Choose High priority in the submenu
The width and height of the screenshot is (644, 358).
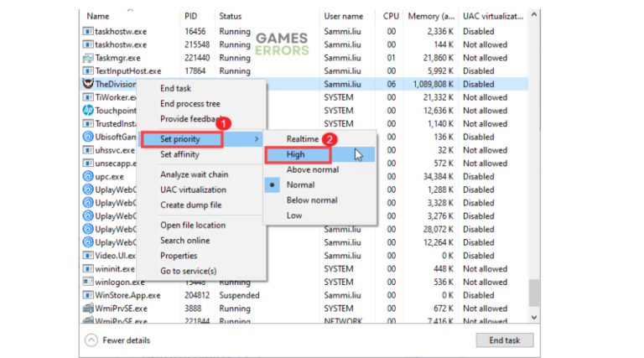click(x=297, y=154)
